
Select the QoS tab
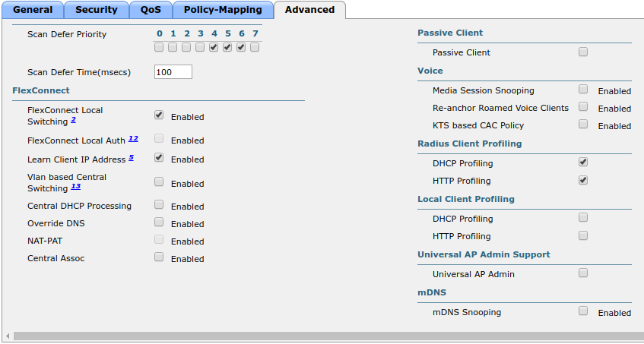click(150, 10)
